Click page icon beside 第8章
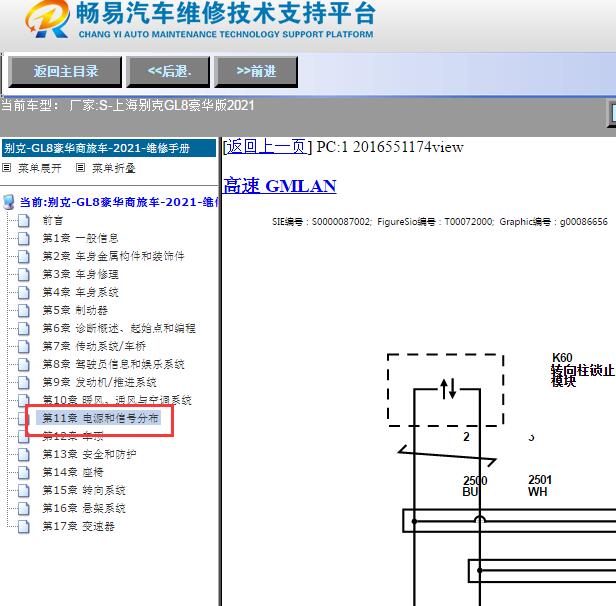 coord(24,365)
